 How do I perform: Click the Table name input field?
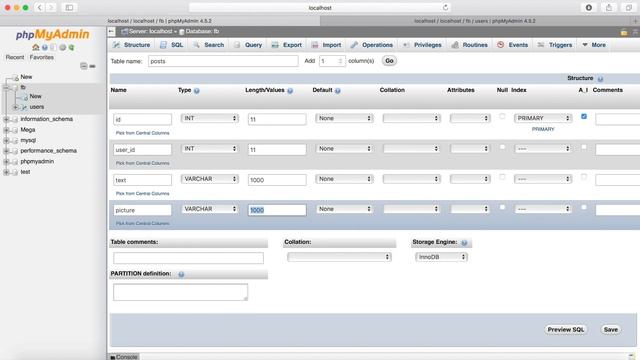pyautogui.click(x=223, y=61)
